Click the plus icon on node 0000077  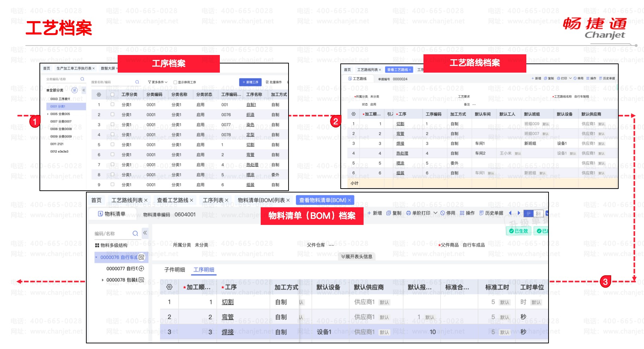click(141, 268)
